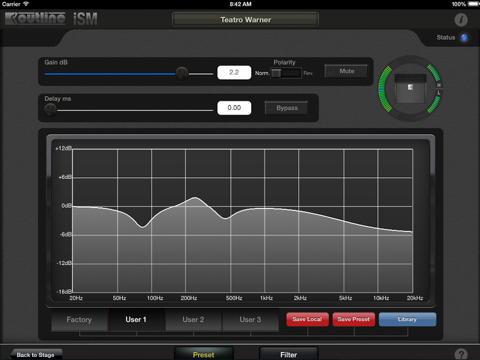Viewport: 480px width, 360px height.
Task: Click the Delay value field showing 0.00
Action: 234,108
